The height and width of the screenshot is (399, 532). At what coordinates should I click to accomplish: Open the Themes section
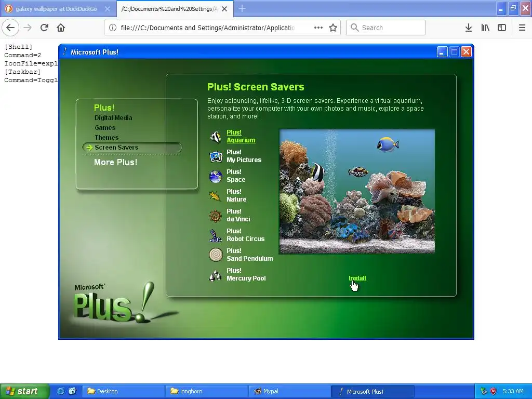pos(107,137)
